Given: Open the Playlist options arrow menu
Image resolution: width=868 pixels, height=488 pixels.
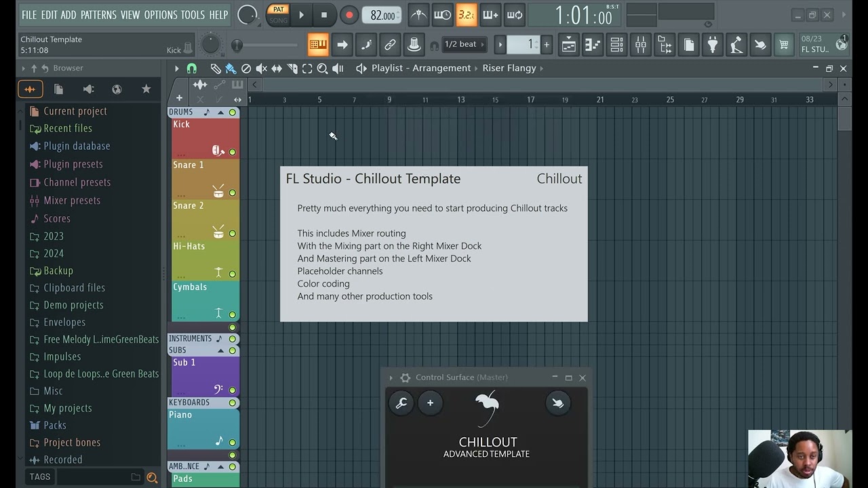Looking at the screenshot, I should 176,68.
